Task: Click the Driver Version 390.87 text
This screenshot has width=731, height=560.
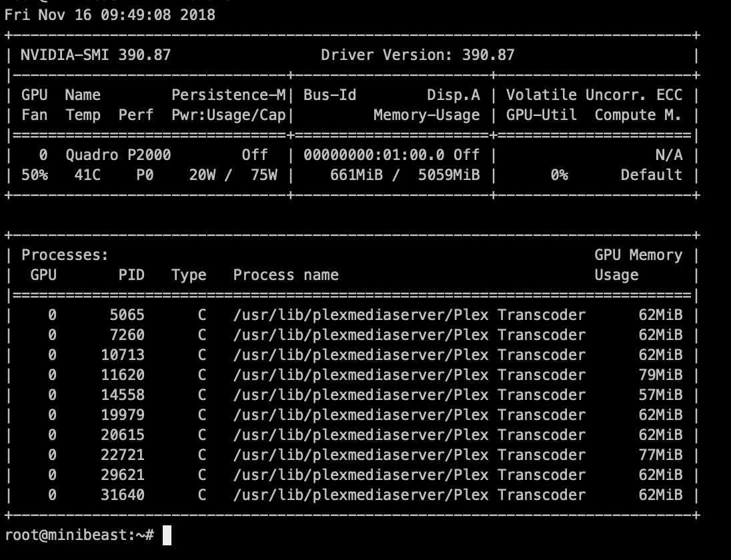Action: pos(418,55)
